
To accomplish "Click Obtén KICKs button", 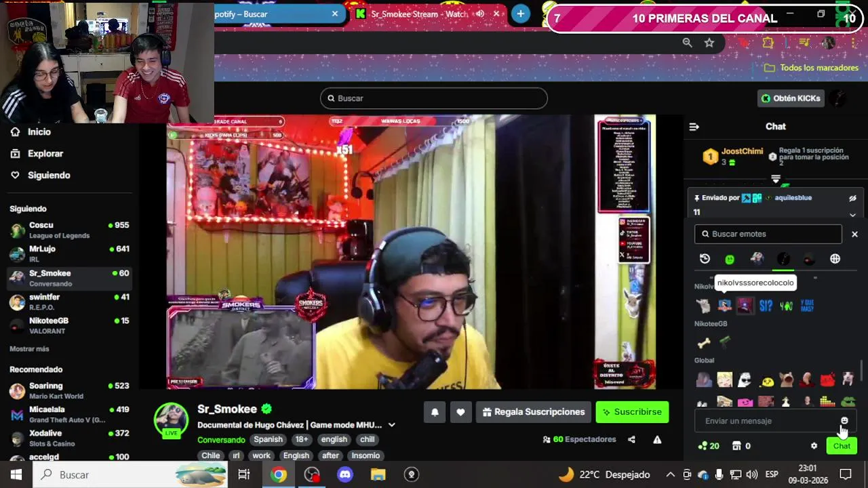I will (791, 98).
